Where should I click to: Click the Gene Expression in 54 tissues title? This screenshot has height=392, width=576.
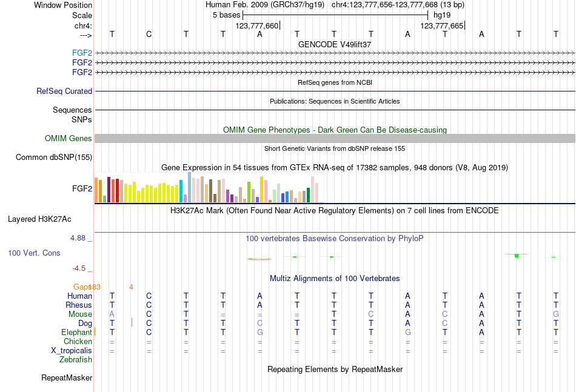click(335, 168)
